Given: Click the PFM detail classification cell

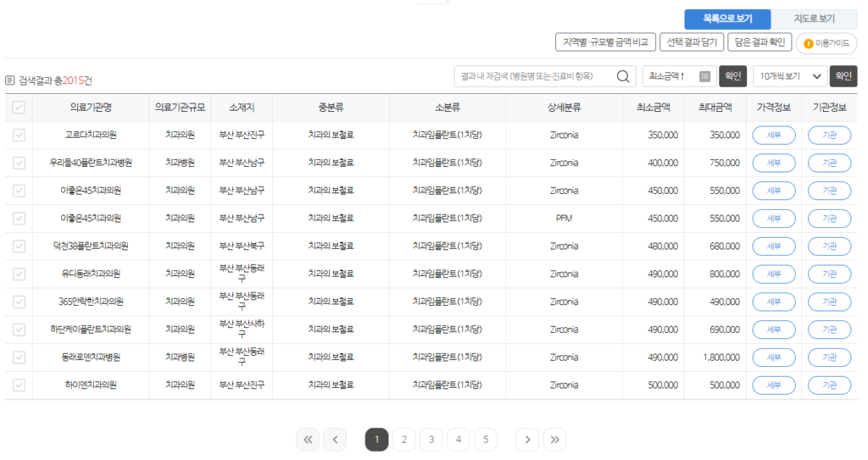Looking at the screenshot, I should coord(564,218).
